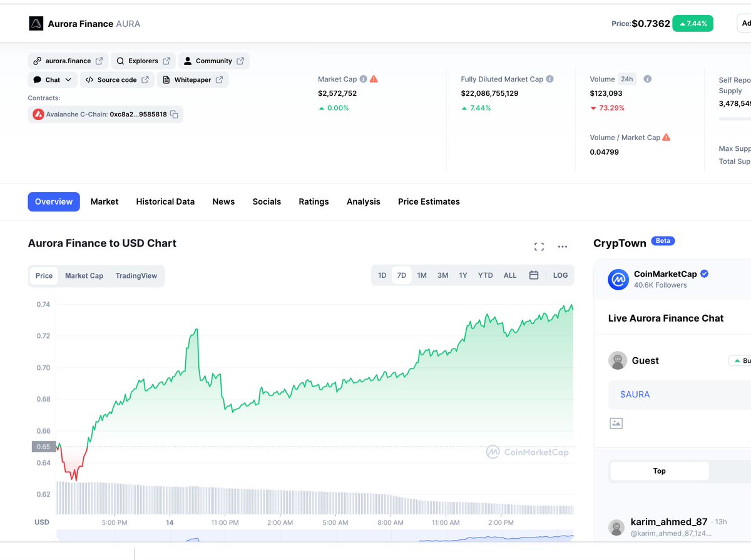The image size is (751, 560).
Task: Click the Beta badge next to CrypTown
Action: coord(663,241)
